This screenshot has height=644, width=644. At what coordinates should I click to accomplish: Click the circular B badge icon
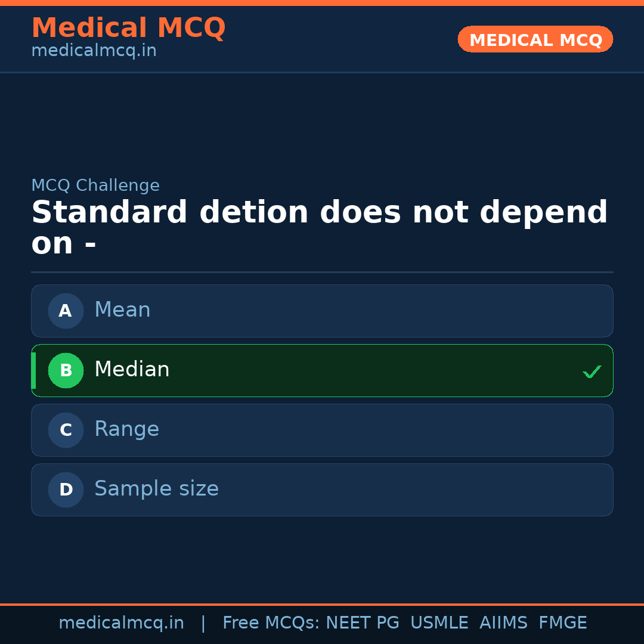[66, 370]
